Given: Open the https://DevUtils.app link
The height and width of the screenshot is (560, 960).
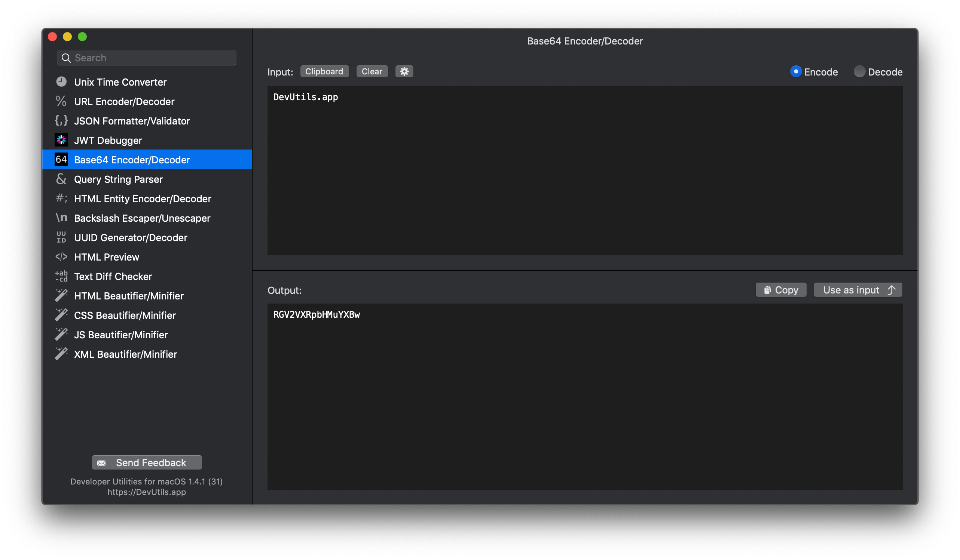Looking at the screenshot, I should point(147,492).
